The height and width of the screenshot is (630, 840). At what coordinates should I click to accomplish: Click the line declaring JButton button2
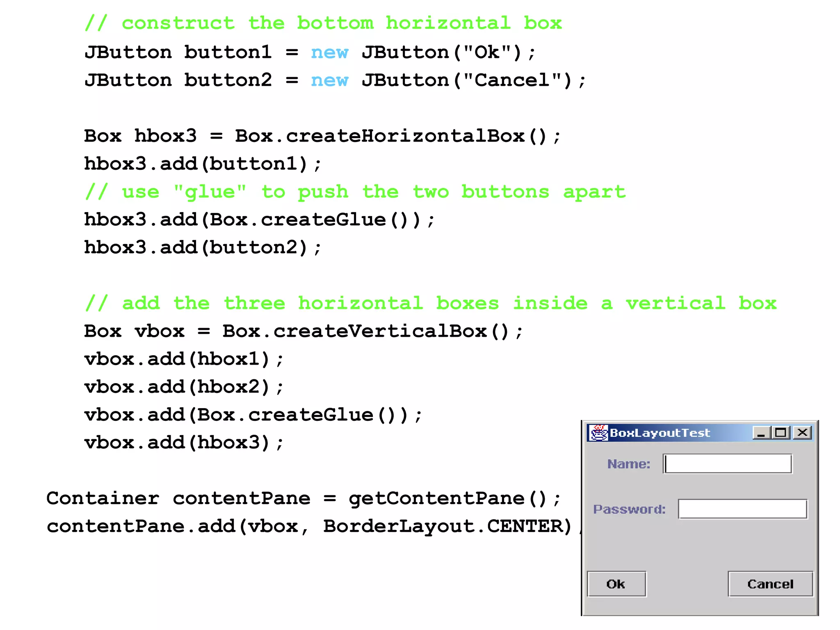pos(335,80)
